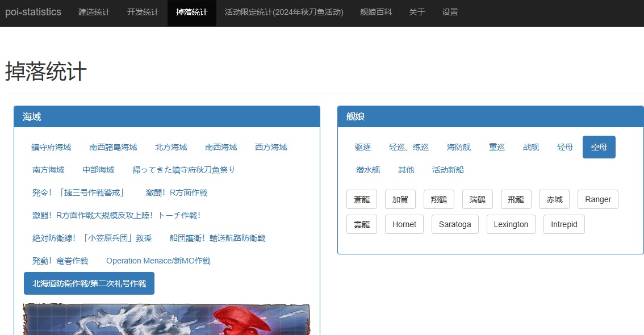
Task: Click the 舰娘 panel heading
Action: [491, 116]
